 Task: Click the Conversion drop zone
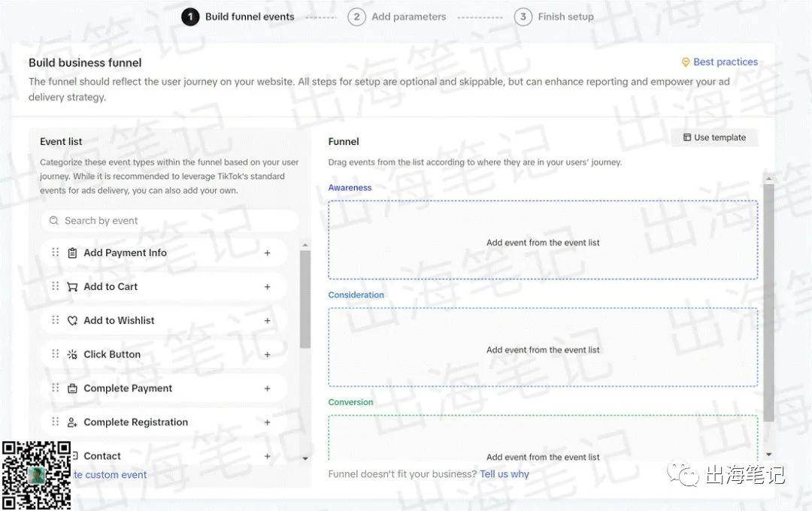point(543,438)
